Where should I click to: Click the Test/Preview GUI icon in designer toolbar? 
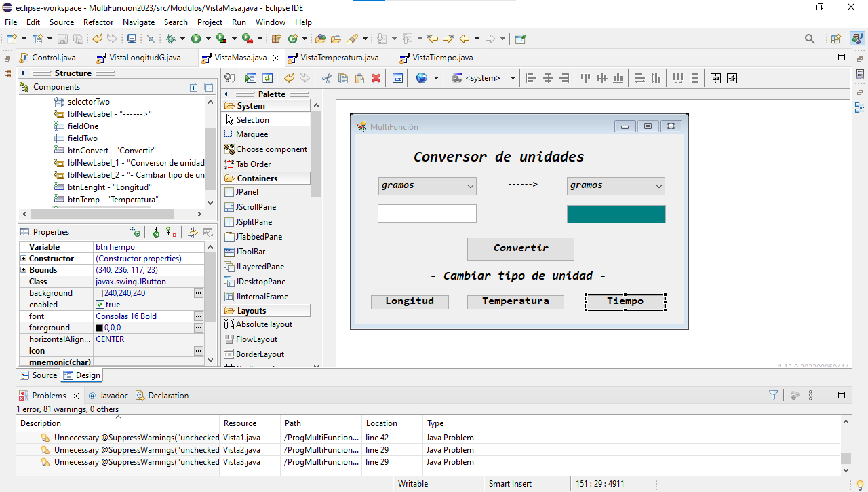pyautogui.click(x=251, y=78)
